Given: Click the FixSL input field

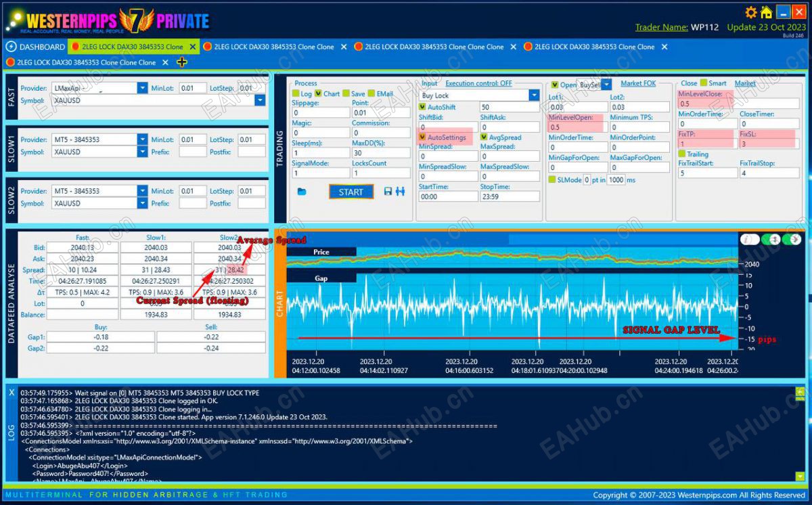Looking at the screenshot, I should tap(769, 144).
